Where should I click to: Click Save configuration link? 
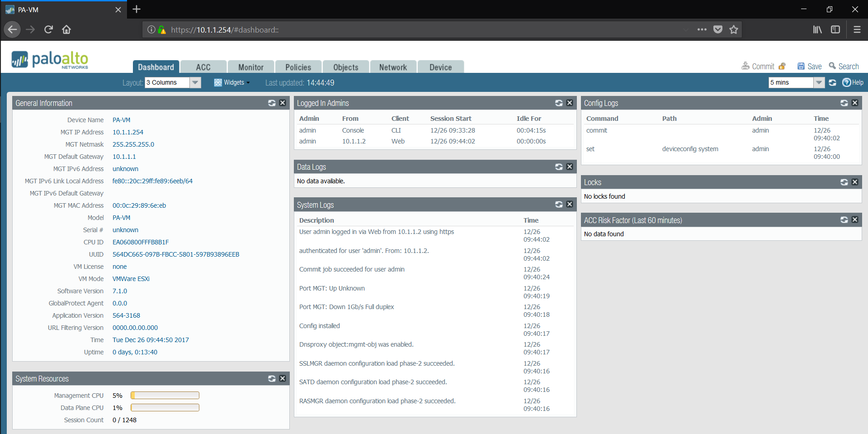[810, 67]
